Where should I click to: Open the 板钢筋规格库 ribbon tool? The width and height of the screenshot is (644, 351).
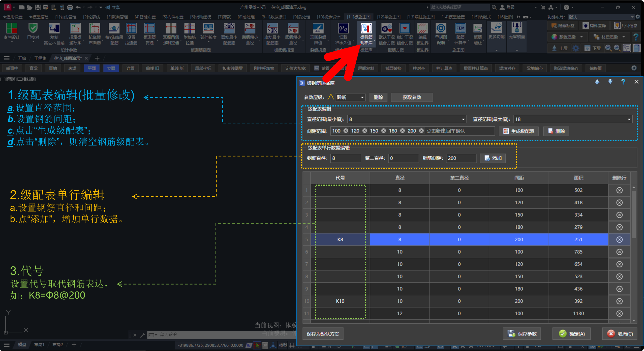point(366,34)
